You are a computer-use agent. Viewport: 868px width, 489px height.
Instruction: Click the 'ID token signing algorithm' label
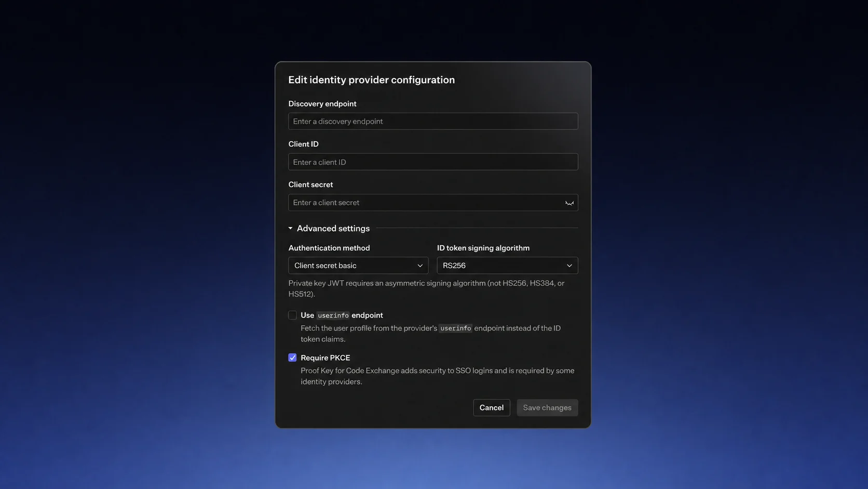pos(483,248)
